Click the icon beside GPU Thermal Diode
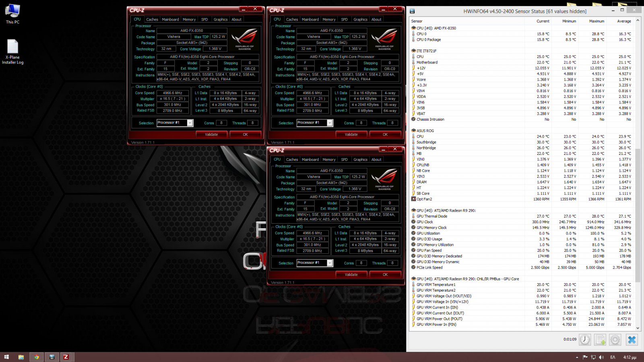The height and width of the screenshot is (362, 644). click(x=413, y=216)
